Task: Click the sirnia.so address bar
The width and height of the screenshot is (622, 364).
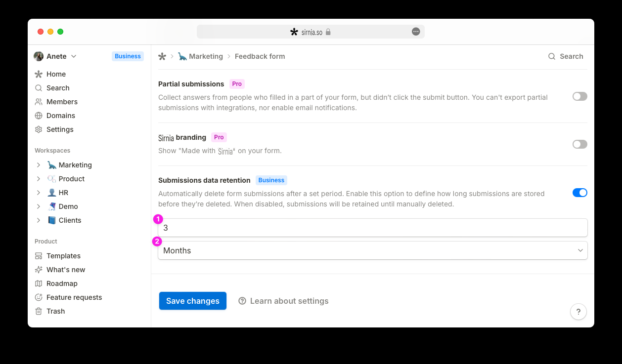Action: pyautogui.click(x=311, y=32)
